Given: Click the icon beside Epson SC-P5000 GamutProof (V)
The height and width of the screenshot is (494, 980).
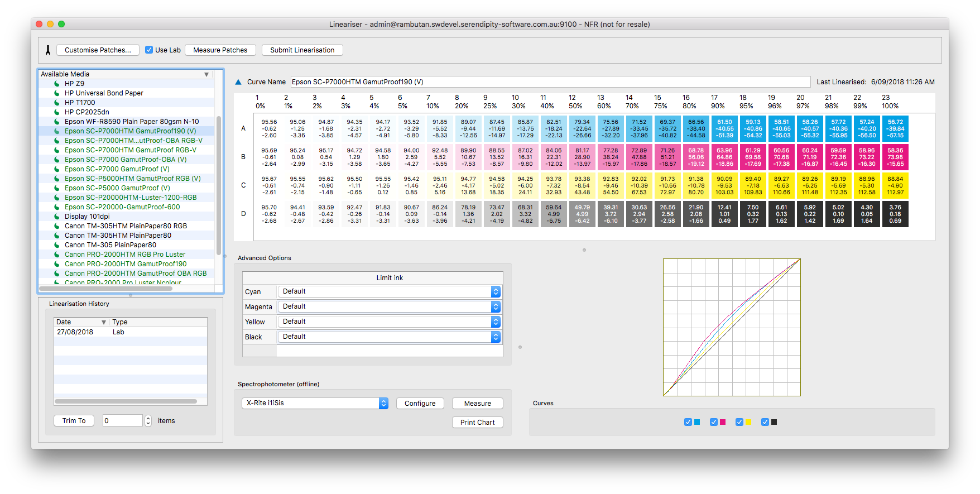Looking at the screenshot, I should (57, 188).
